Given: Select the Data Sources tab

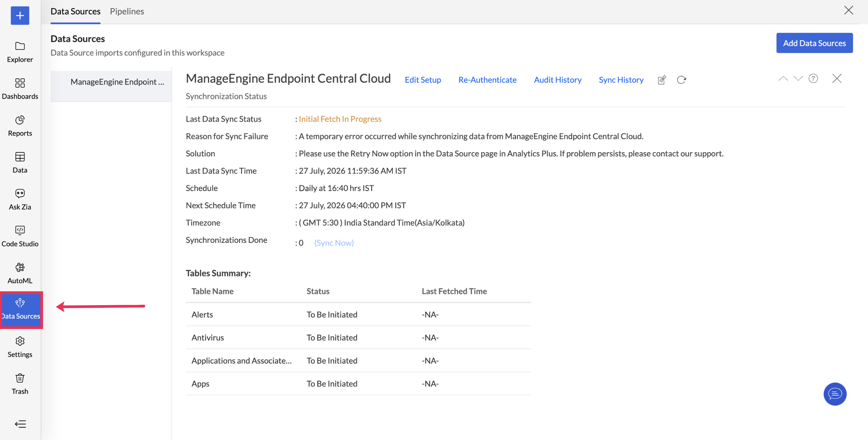Looking at the screenshot, I should 76,11.
